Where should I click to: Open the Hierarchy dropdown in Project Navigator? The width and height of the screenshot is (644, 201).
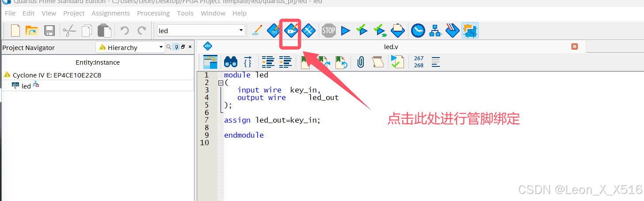click(130, 47)
